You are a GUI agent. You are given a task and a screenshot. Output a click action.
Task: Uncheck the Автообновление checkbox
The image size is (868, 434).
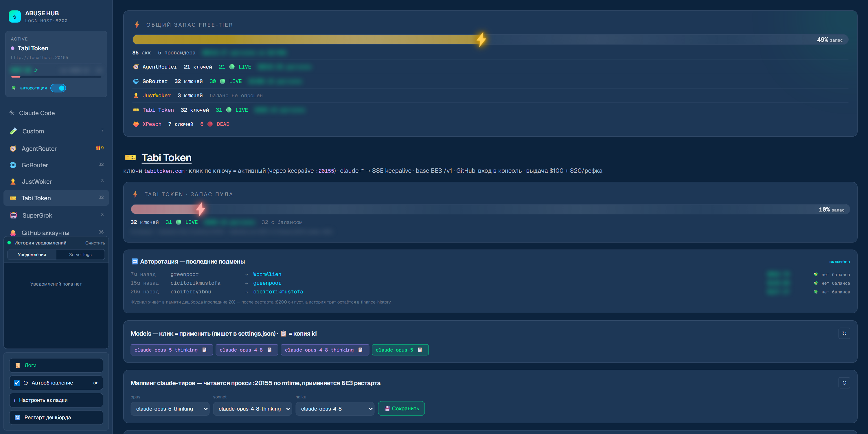coord(17,383)
